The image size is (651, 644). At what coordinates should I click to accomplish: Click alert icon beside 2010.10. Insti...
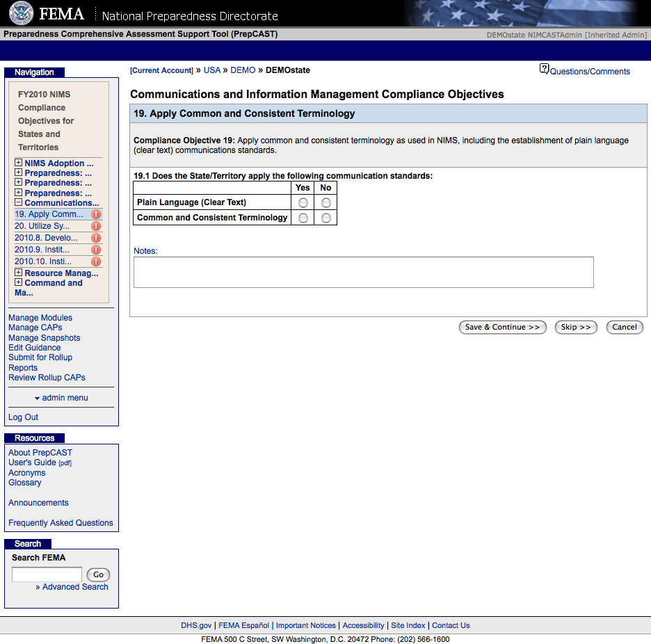click(96, 261)
